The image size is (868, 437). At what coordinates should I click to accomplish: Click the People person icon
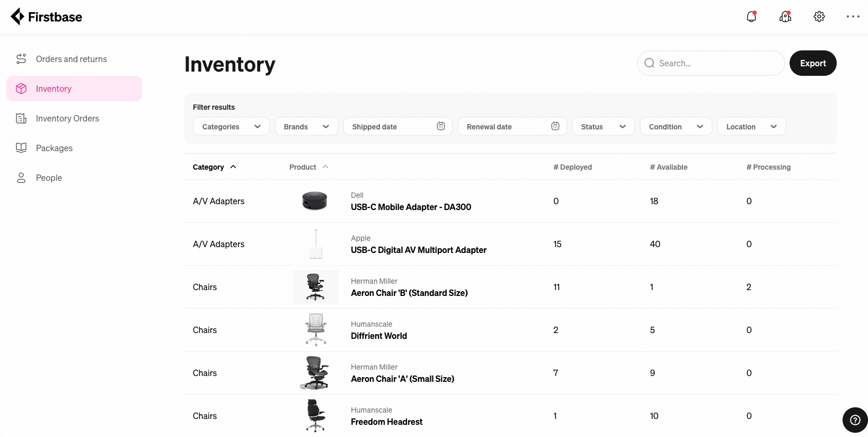[21, 178]
